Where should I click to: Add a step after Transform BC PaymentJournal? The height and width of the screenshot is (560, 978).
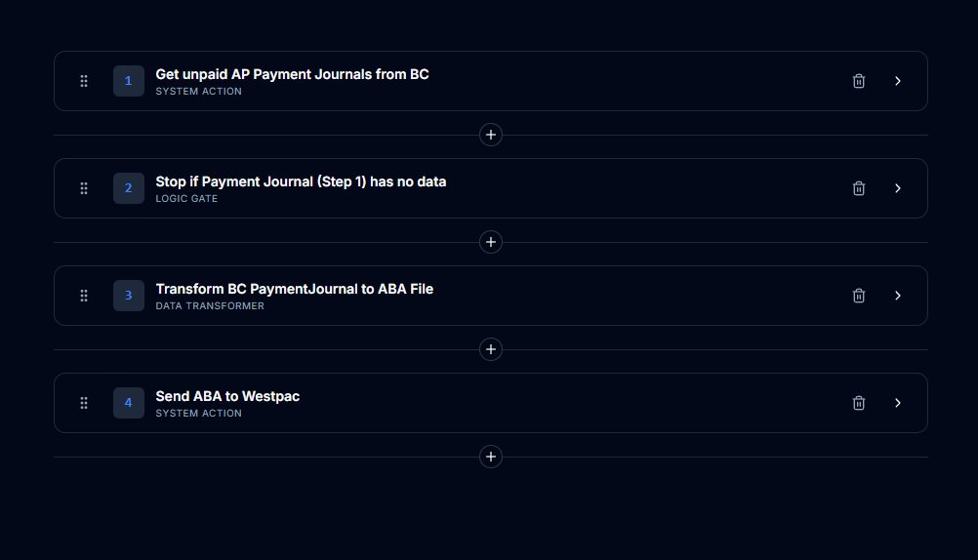491,349
